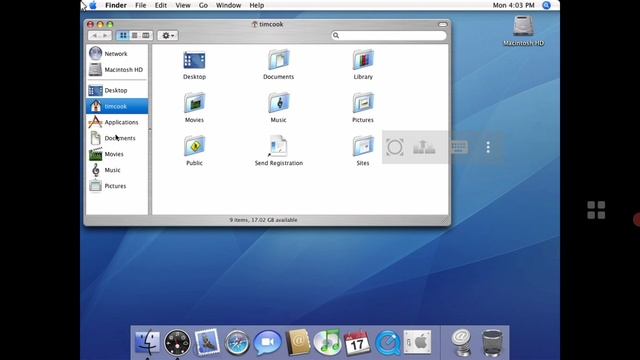Go forward with Finder forward arrow
Image resolution: width=640 pixels, height=360 pixels.
point(105,36)
